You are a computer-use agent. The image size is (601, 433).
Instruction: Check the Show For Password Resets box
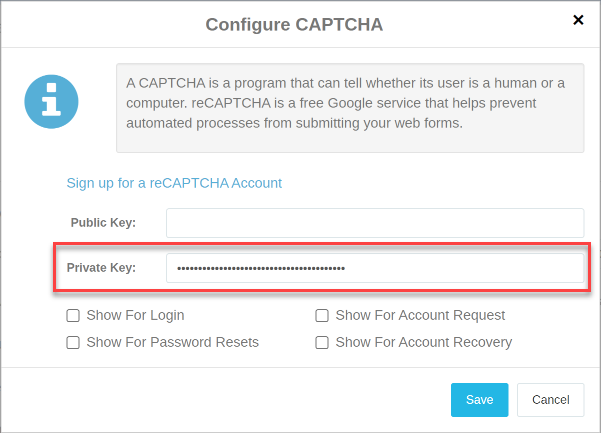(73, 343)
